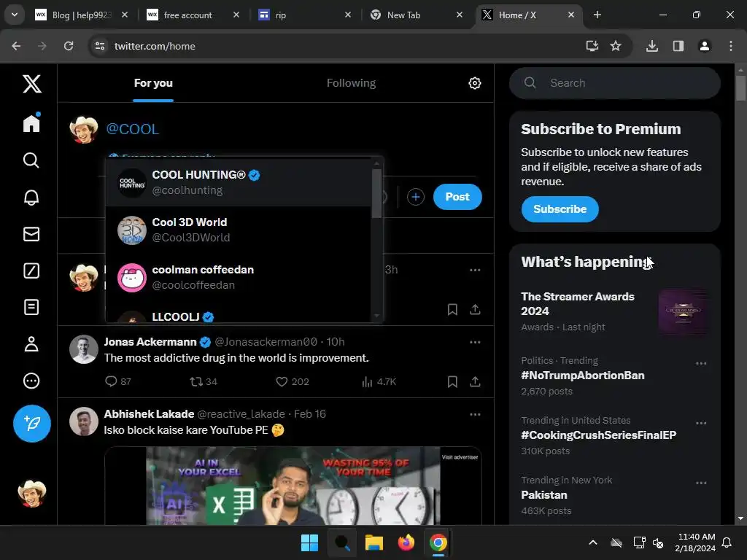
Task: Click the page vertical scrollbar thumb
Action: pyautogui.click(x=740, y=87)
